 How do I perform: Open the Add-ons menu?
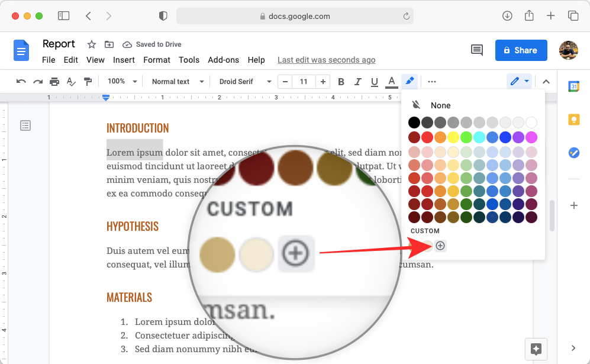click(223, 60)
